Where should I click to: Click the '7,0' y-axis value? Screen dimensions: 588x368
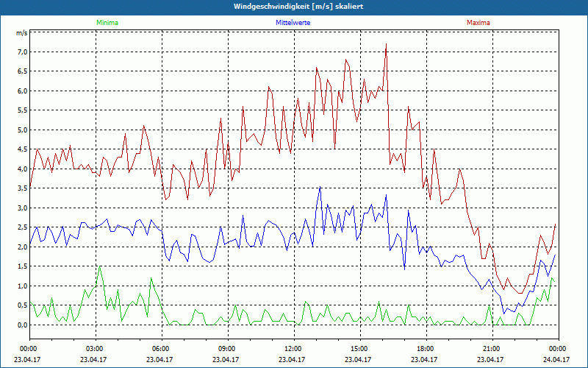click(x=22, y=52)
